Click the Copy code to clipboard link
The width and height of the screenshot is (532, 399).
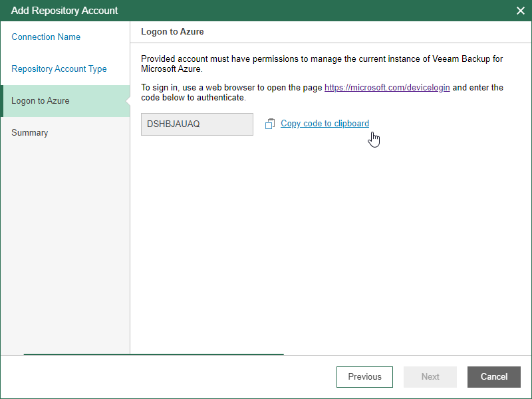[x=325, y=124]
